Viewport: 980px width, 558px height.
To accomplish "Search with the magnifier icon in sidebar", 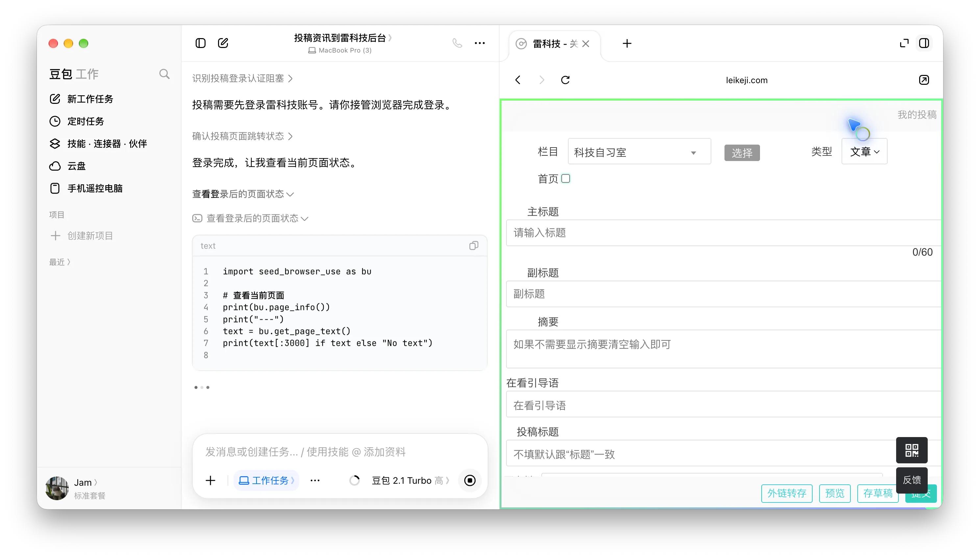I will point(164,74).
